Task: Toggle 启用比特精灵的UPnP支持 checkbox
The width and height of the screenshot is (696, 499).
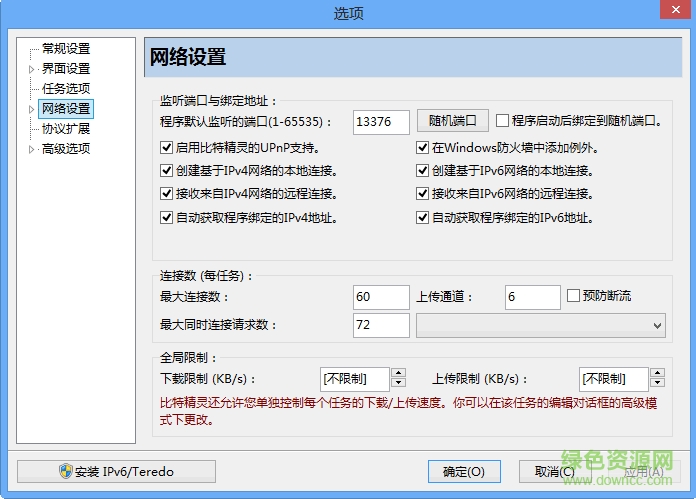Action: (166, 148)
